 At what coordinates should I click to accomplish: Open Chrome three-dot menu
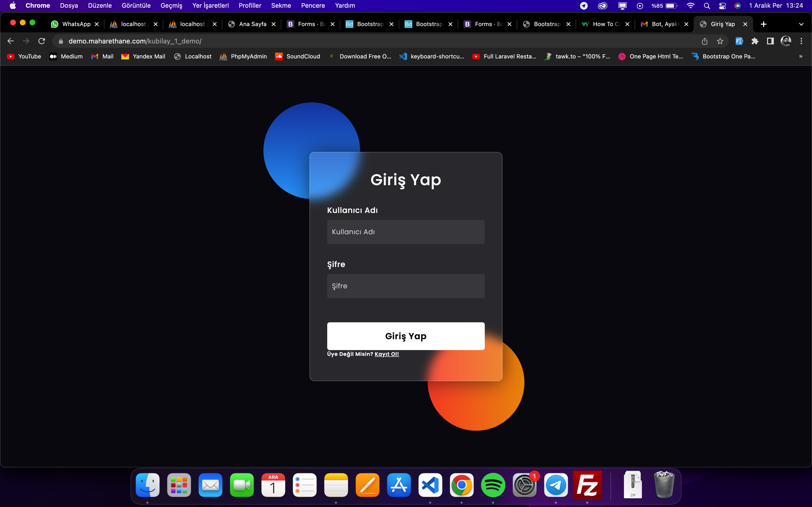tap(801, 41)
